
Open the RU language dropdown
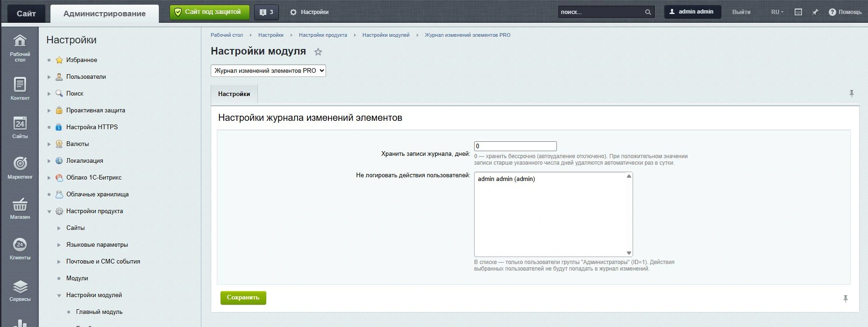(777, 12)
